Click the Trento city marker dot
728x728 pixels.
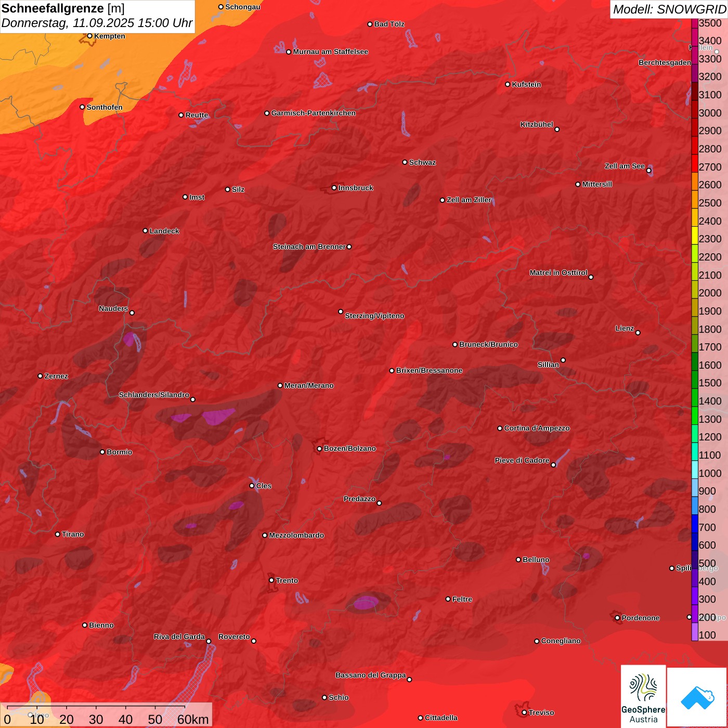coord(271,580)
